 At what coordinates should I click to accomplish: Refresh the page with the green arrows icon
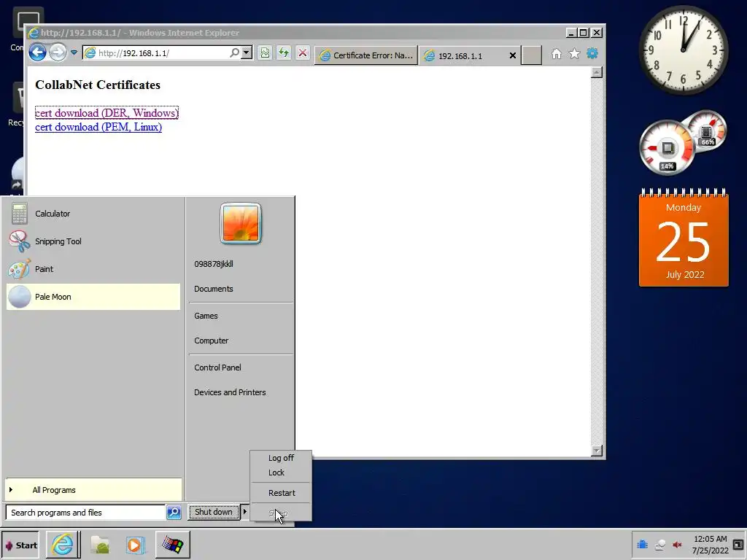(284, 52)
